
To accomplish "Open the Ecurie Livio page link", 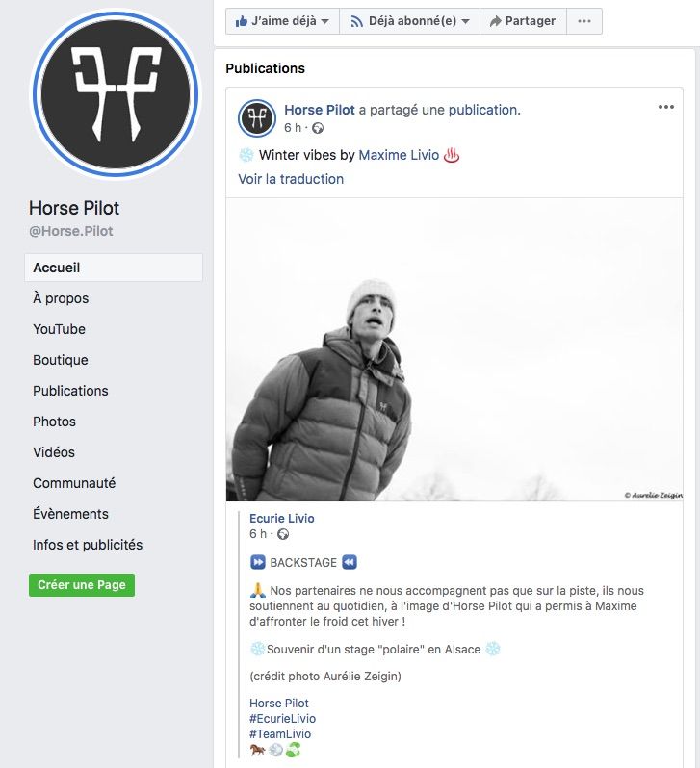I will click(x=282, y=518).
